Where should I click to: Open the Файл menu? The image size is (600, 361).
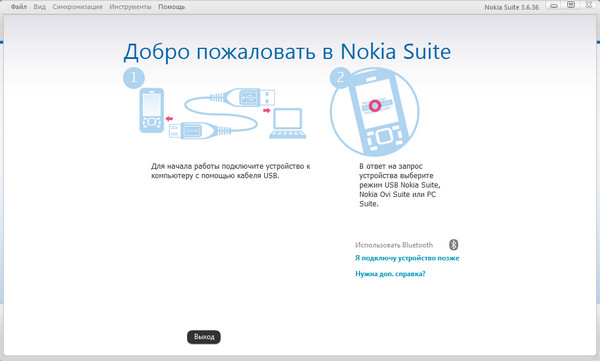18,7
